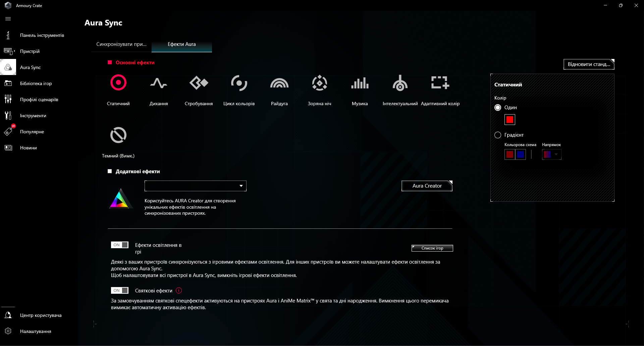Enable the Музика music lighting effect
The height and width of the screenshot is (346, 644).
click(359, 83)
